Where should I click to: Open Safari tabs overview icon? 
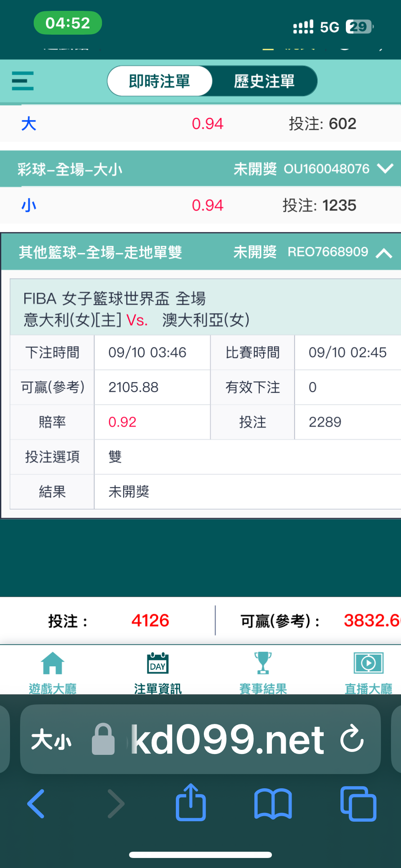click(358, 804)
